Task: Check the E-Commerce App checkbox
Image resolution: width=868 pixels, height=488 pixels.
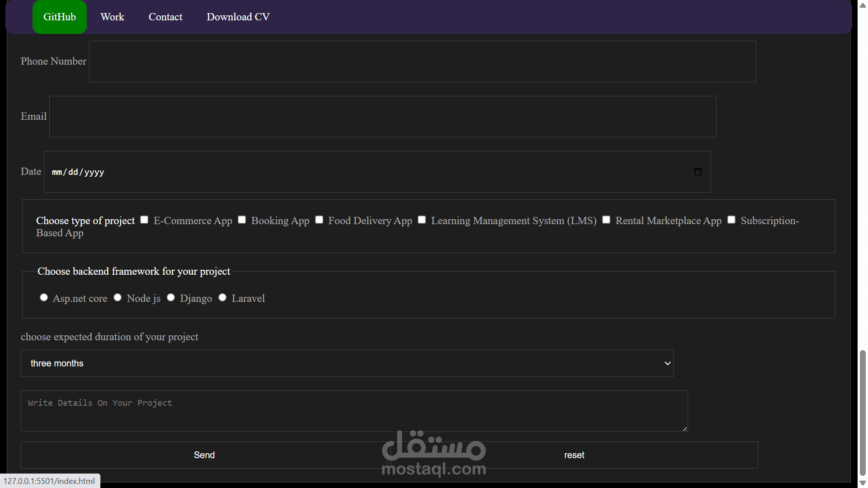Action: click(144, 220)
